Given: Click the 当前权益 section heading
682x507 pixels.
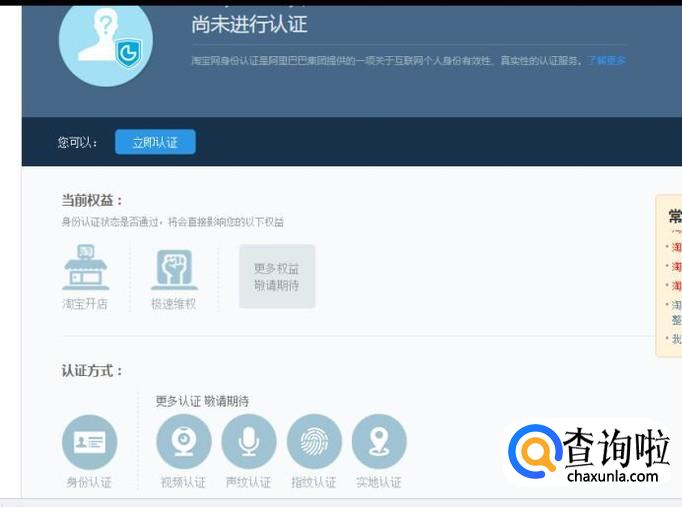Looking at the screenshot, I should coord(92,200).
